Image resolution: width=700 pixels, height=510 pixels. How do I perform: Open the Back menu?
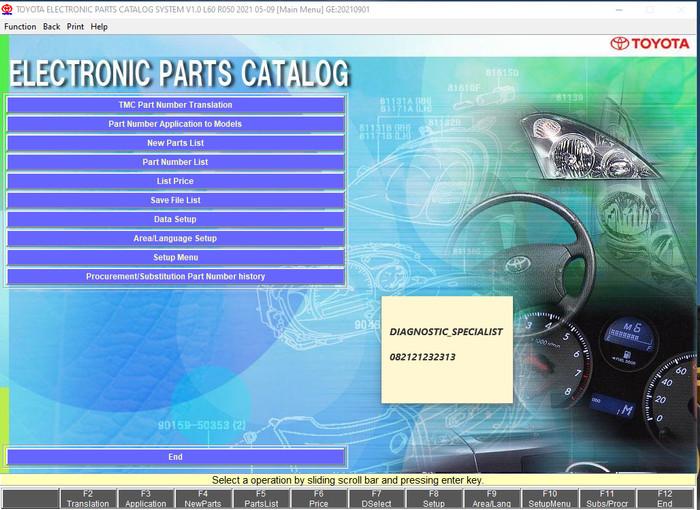[x=51, y=27]
